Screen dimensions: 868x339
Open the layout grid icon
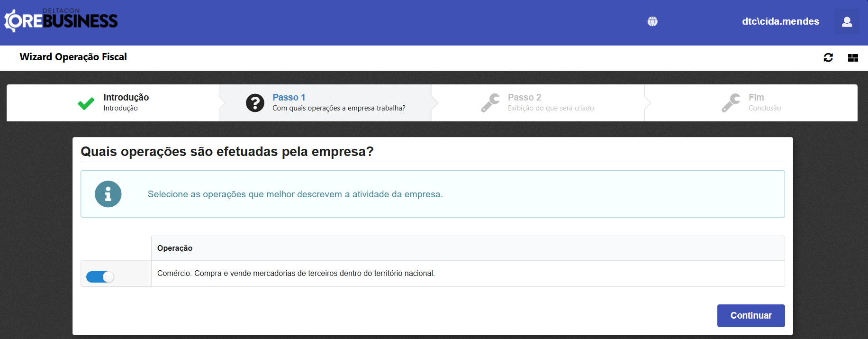(x=853, y=58)
